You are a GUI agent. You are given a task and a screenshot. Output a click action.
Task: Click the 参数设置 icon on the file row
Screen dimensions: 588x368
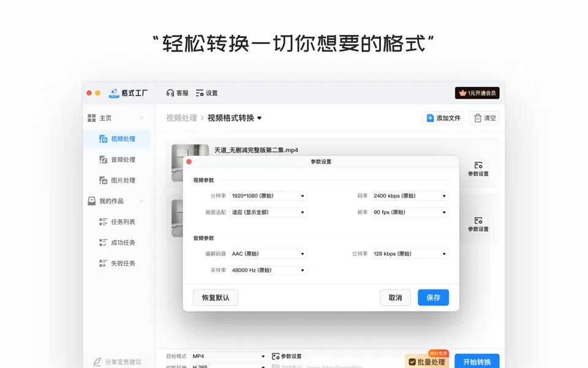tap(478, 165)
